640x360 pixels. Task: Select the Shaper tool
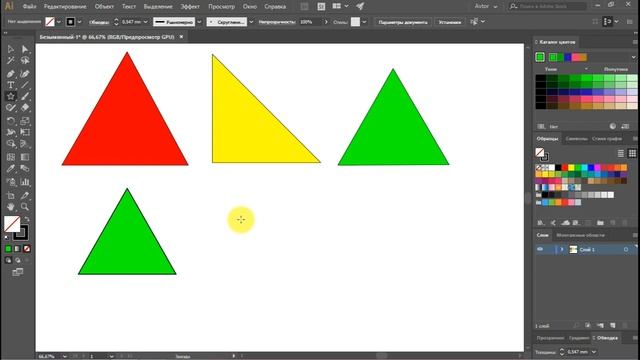click(11, 108)
